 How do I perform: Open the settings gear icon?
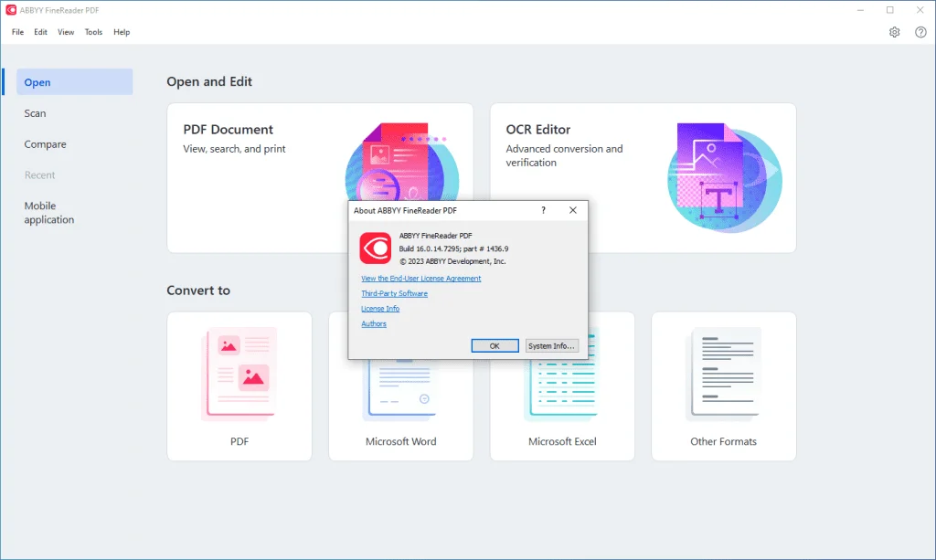[x=894, y=32]
